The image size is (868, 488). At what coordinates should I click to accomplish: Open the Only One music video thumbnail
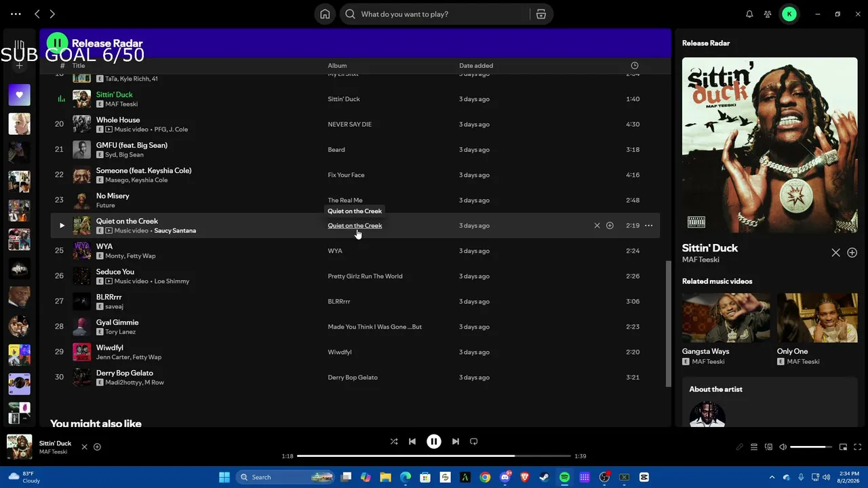coord(817,317)
